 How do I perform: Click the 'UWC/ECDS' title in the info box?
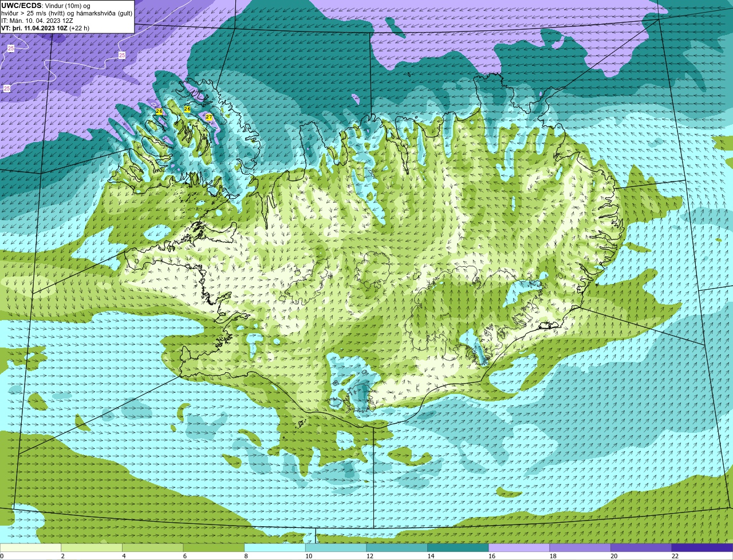coord(21,6)
